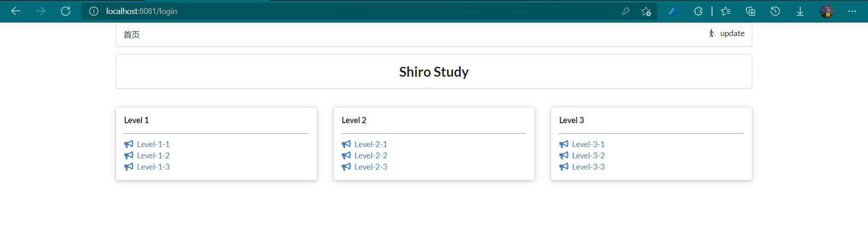868x231 pixels.
Task: Open the blue pen extension icon
Action: pos(673,11)
